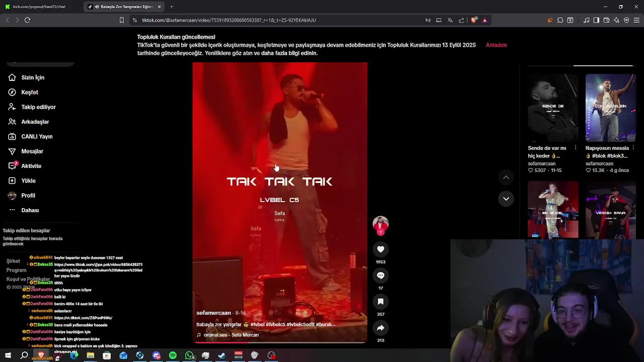Go to previous video with up arrow
644x362 pixels.
[506, 177]
